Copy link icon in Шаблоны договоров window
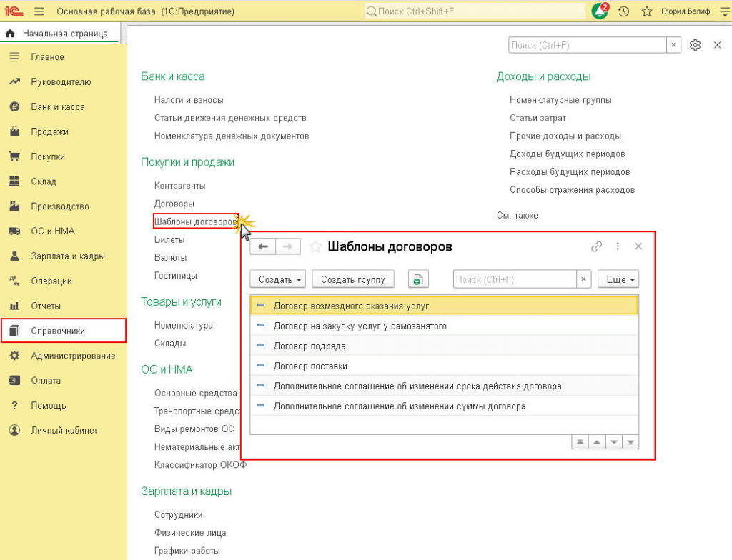The image size is (732, 560). 596,246
